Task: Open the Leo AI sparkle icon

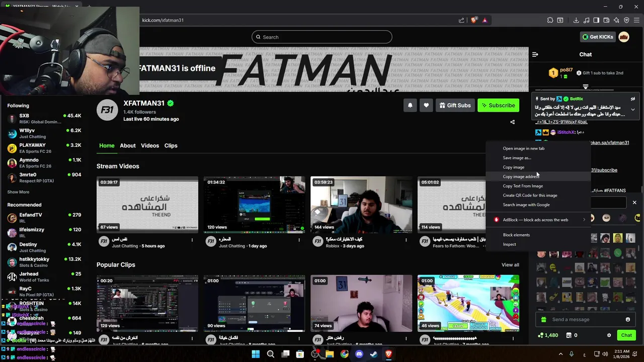Action: (x=616, y=20)
